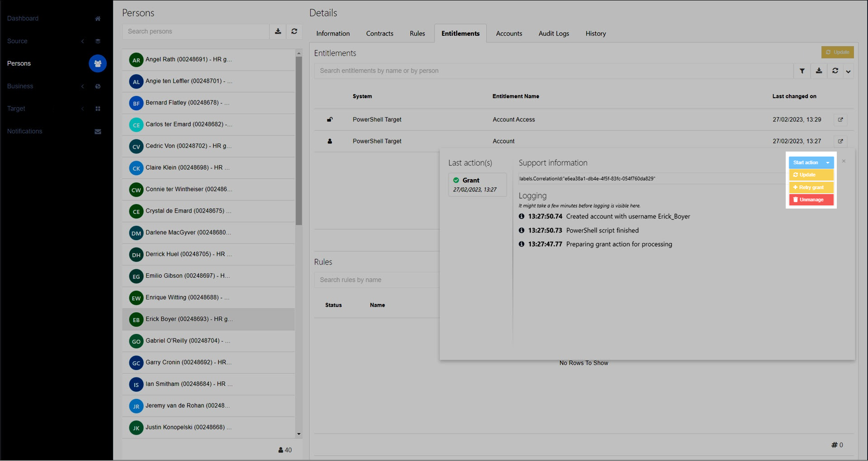Image resolution: width=868 pixels, height=461 pixels.
Task: Select the Grant last action entry
Action: pyautogui.click(x=477, y=185)
